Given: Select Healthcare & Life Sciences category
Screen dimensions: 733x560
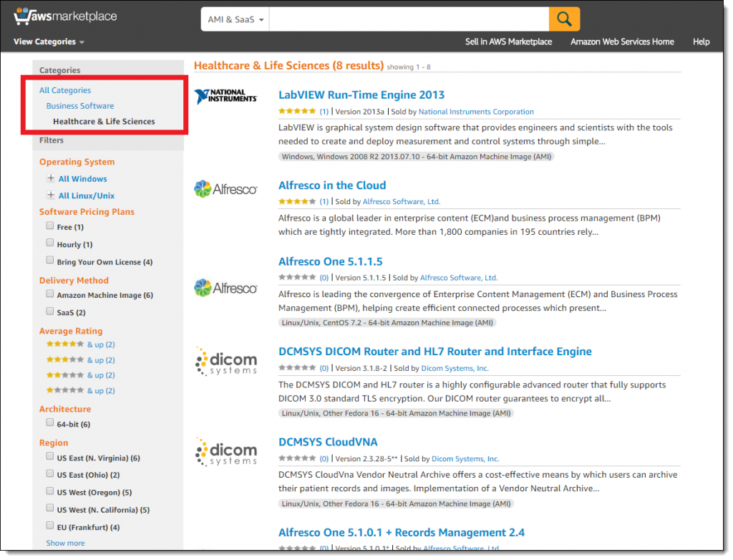Looking at the screenshot, I should (104, 121).
